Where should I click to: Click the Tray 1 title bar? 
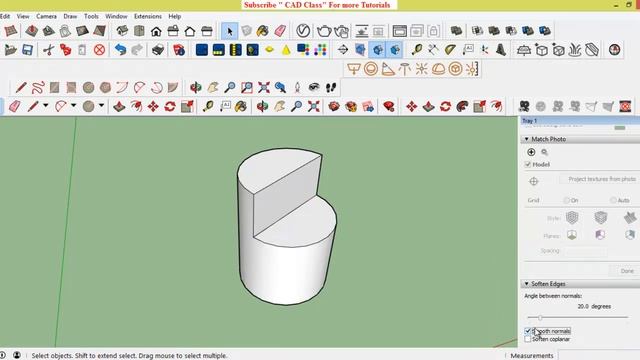tap(580, 121)
